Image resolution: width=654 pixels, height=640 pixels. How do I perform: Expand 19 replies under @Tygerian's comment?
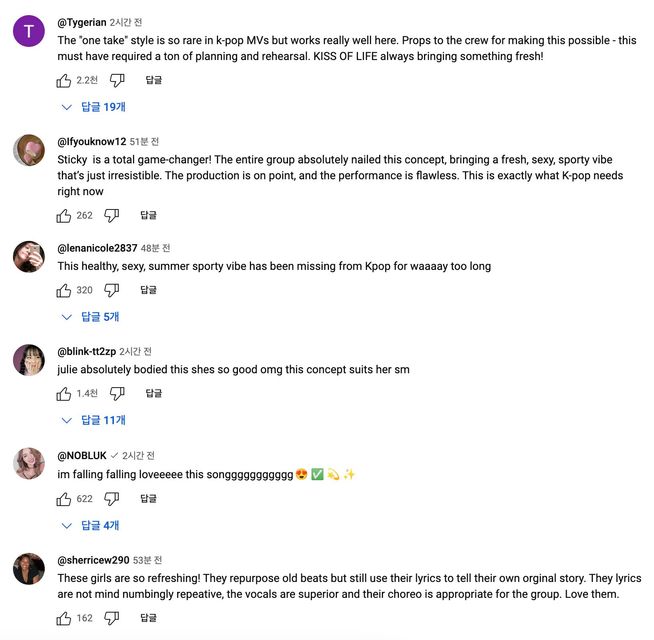94,107
